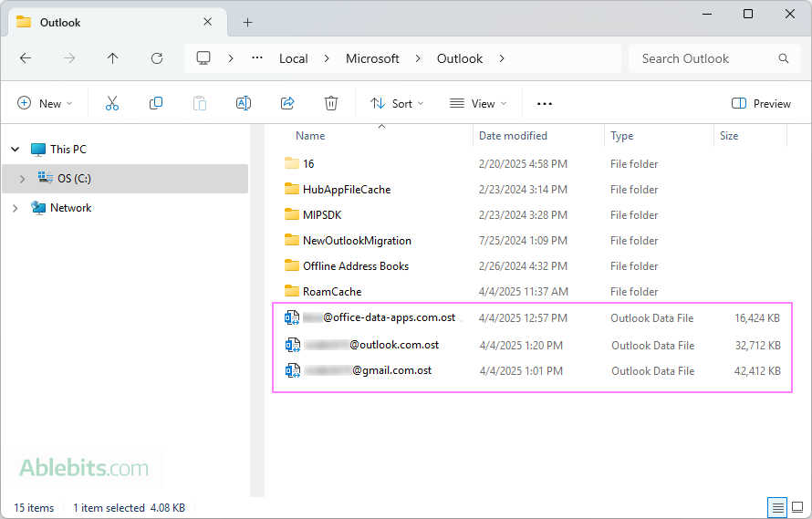The height and width of the screenshot is (519, 812).
Task: Select This PC in navigation pane
Action: point(68,150)
